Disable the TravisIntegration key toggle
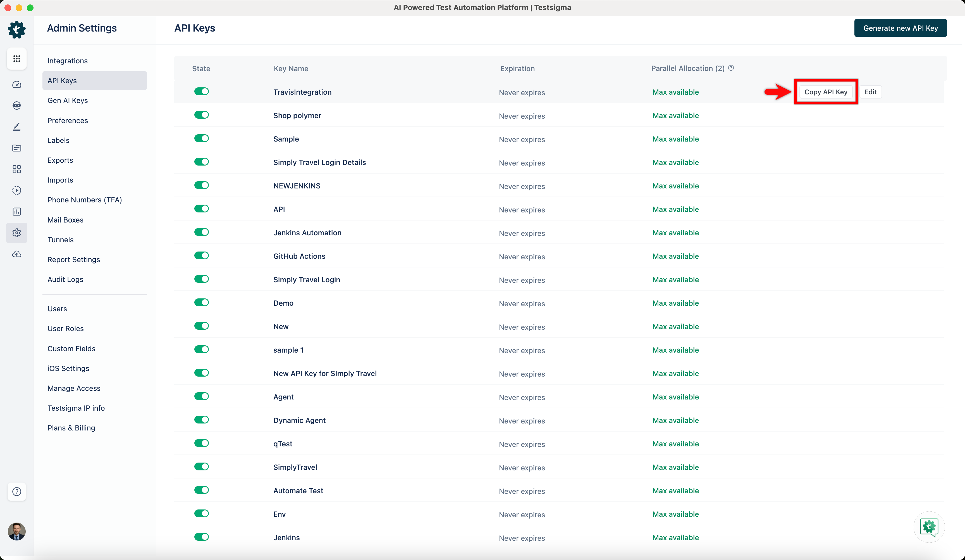965x560 pixels. tap(201, 92)
